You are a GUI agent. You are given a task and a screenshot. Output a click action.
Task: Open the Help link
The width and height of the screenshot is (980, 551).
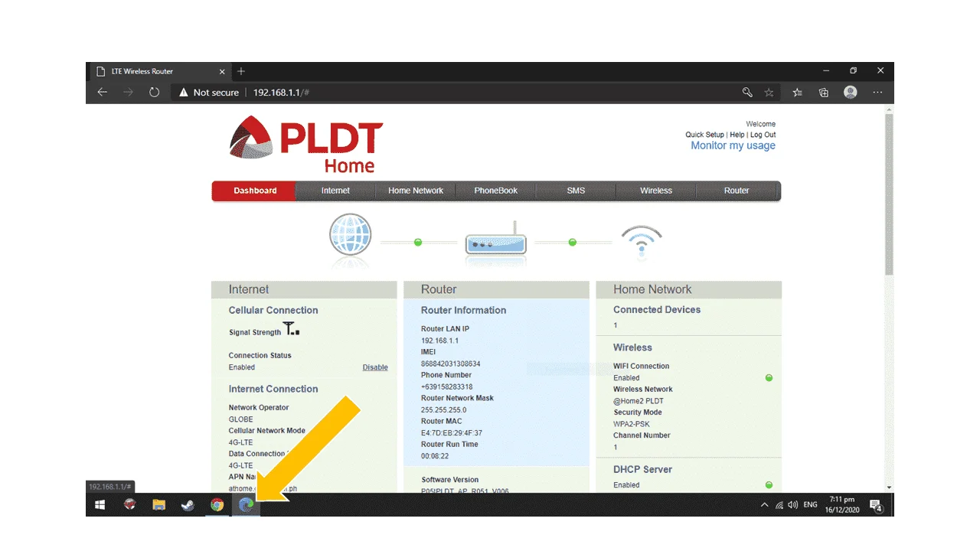[x=737, y=135]
